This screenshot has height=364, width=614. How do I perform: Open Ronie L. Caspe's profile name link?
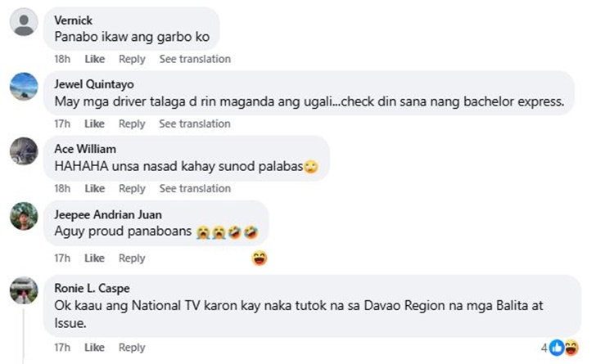tap(92, 289)
